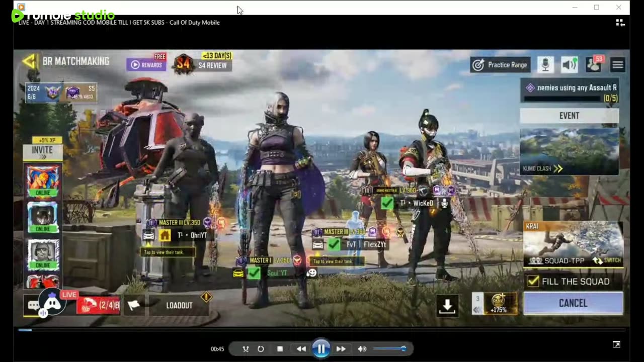View T¹ OhriYT player name tag
This screenshot has width=644, height=362.
[192, 235]
